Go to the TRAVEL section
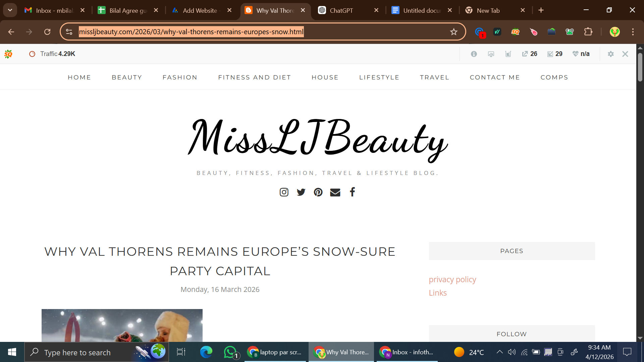The image size is (644, 362). pos(434,77)
